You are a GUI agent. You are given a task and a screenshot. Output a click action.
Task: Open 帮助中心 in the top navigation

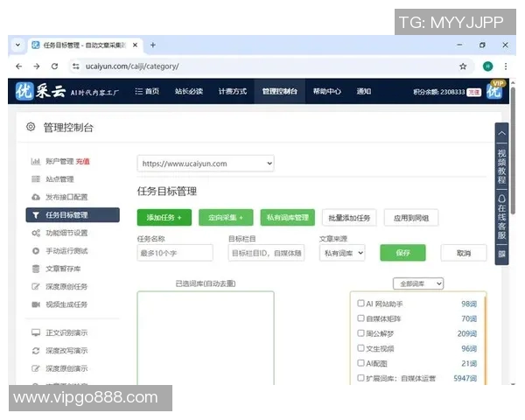pos(327,91)
